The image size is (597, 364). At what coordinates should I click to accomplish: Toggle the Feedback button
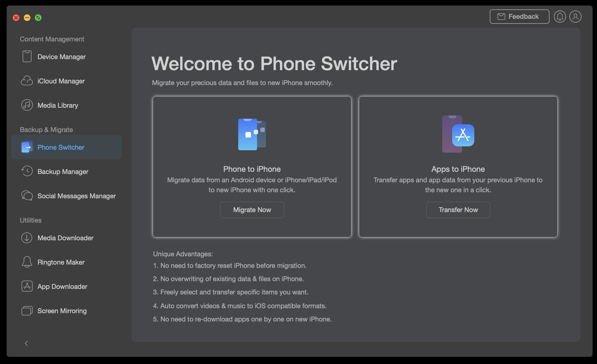[519, 16]
